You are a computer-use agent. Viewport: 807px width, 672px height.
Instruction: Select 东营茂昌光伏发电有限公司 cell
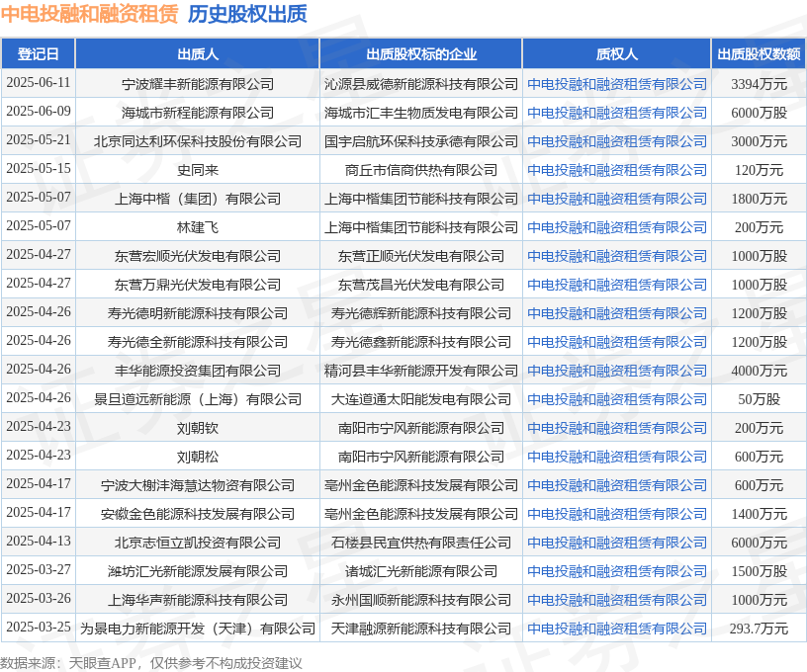(x=421, y=285)
